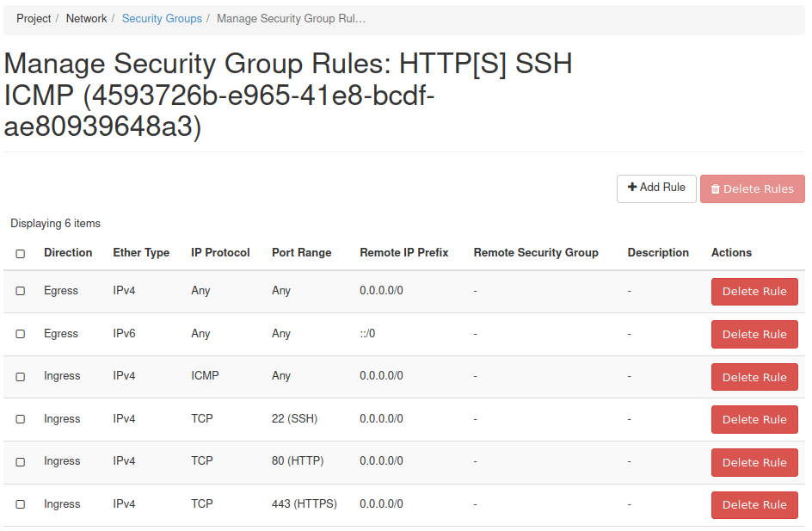Delete the SSH port 22 rule
The image size is (812, 531).
754,420
